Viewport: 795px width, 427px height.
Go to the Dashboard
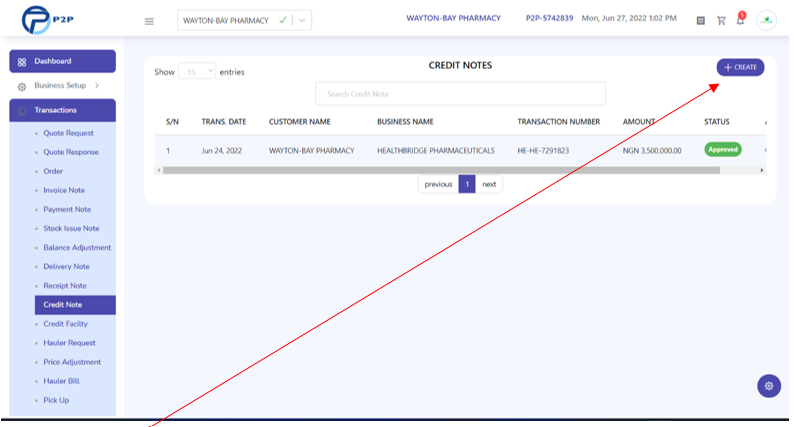pyautogui.click(x=62, y=61)
